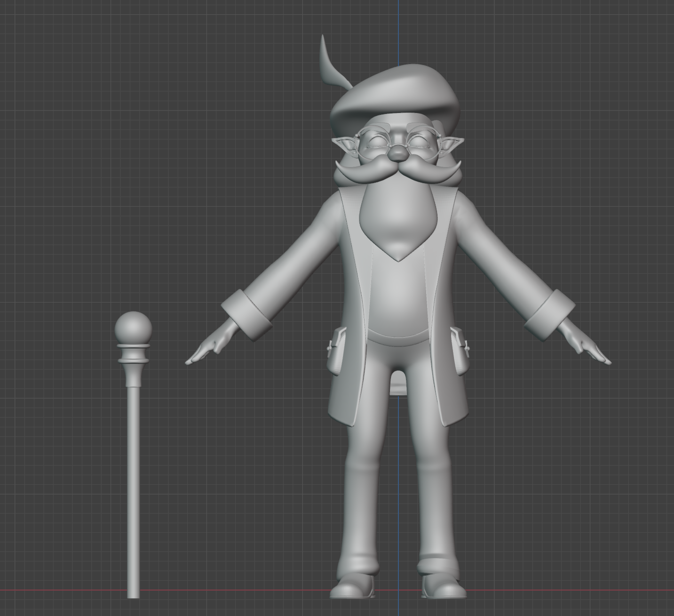Select the curled mustache mesh

(x=372, y=170)
